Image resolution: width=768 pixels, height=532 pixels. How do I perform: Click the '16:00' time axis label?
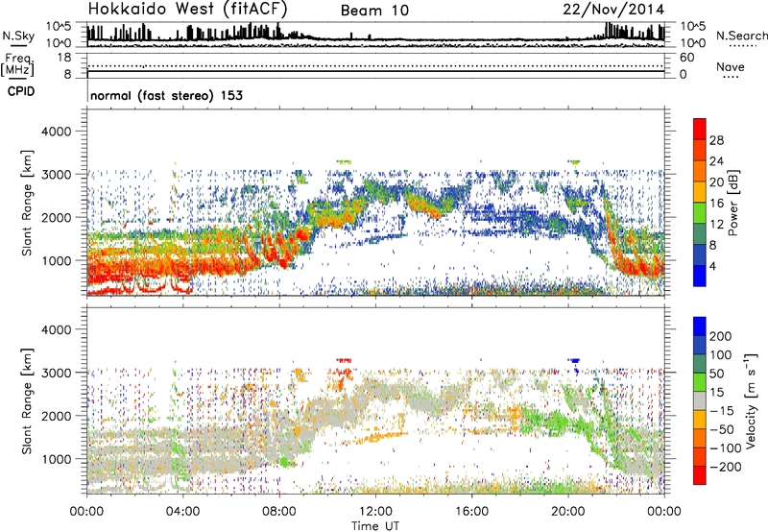pos(471,512)
